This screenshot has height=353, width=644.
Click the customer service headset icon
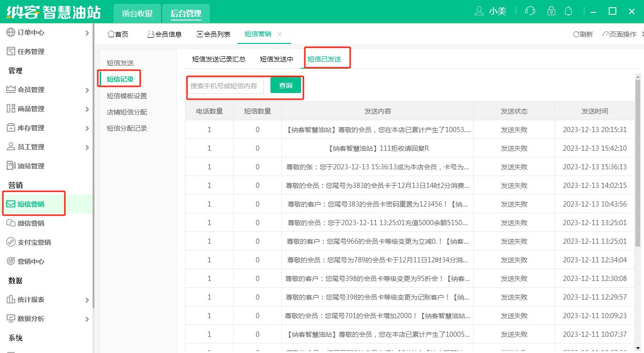pyautogui.click(x=530, y=11)
